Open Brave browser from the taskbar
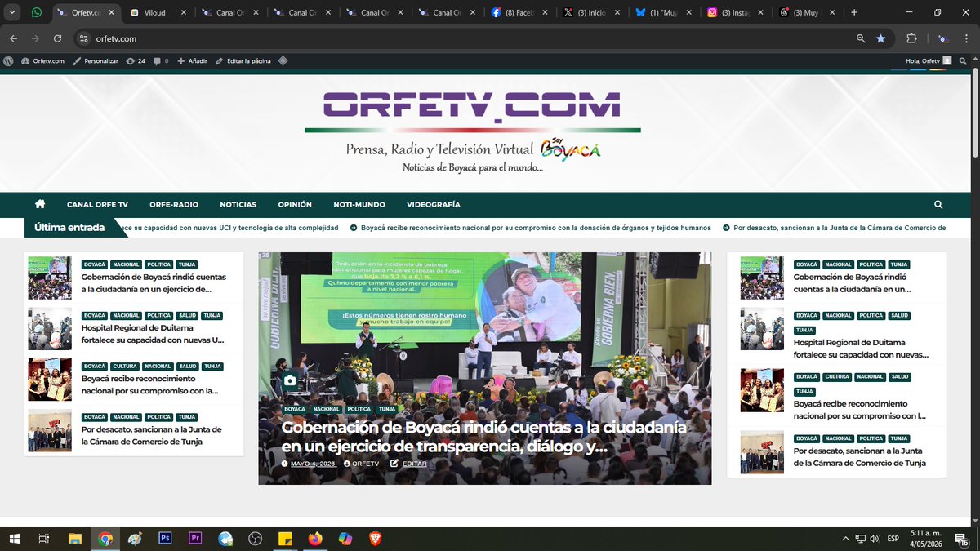Image resolution: width=980 pixels, height=551 pixels. coord(375,539)
